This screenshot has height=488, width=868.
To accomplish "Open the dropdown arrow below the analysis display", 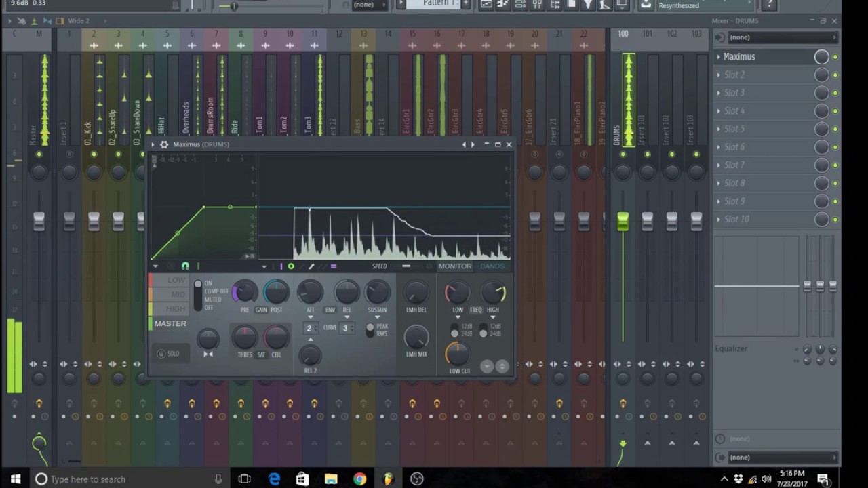I will [264, 266].
